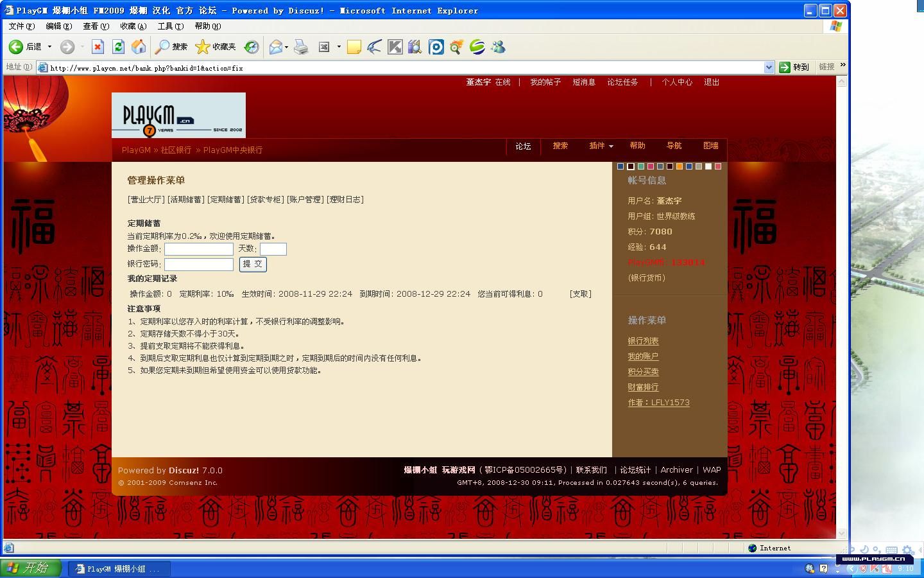
Task: Expand the Back button history dropdown
Action: click(x=49, y=47)
